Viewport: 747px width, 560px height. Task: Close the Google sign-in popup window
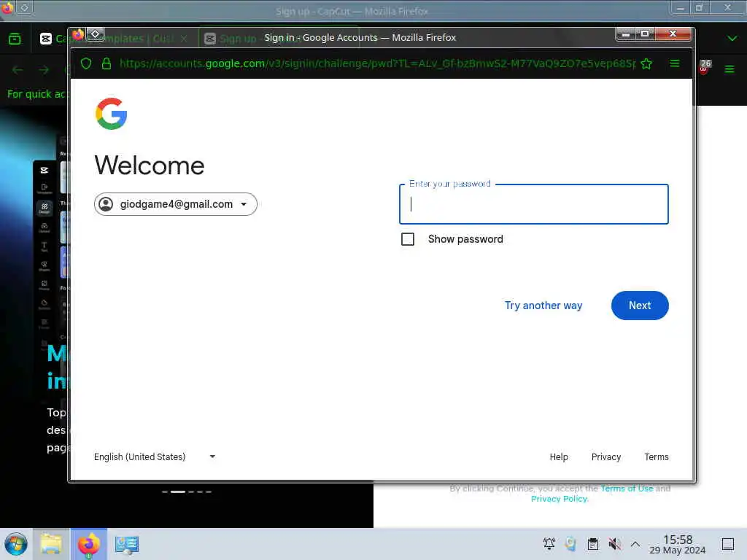(673, 34)
